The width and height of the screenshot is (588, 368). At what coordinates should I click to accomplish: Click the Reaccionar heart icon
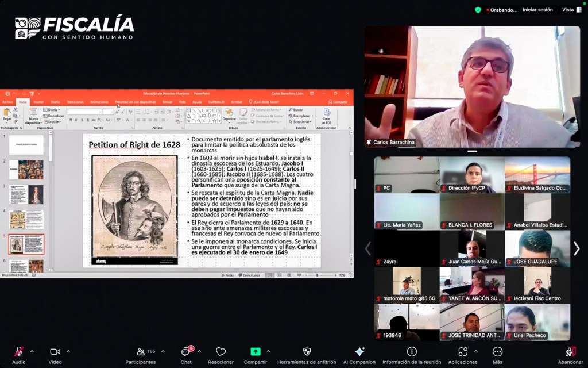[x=220, y=352]
